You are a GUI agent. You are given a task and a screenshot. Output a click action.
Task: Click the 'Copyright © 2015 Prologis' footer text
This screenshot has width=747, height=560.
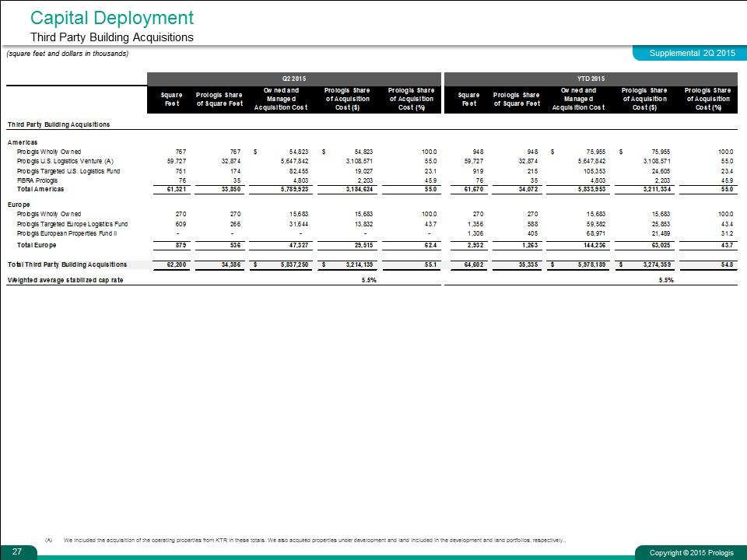pyautogui.click(x=692, y=552)
